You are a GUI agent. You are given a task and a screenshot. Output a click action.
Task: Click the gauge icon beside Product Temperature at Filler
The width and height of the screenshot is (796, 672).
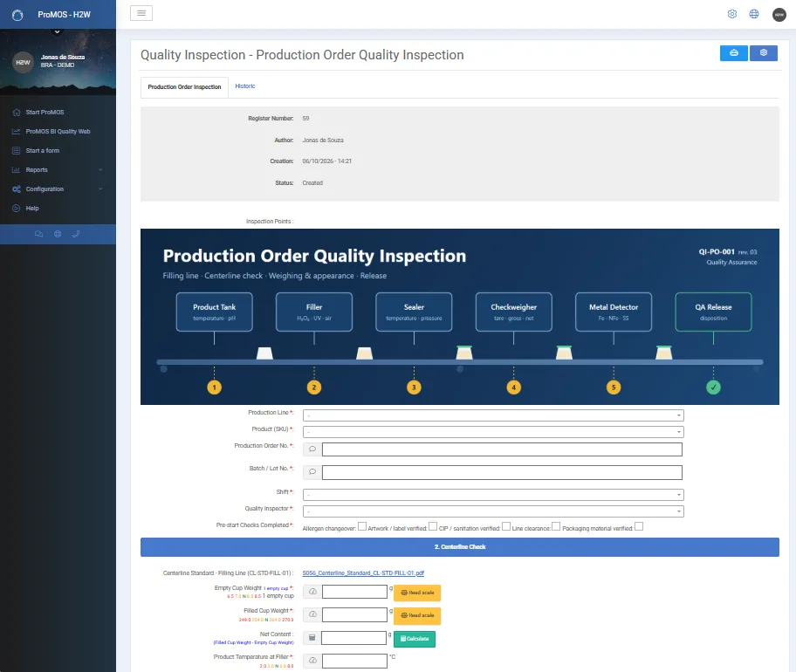click(312, 661)
